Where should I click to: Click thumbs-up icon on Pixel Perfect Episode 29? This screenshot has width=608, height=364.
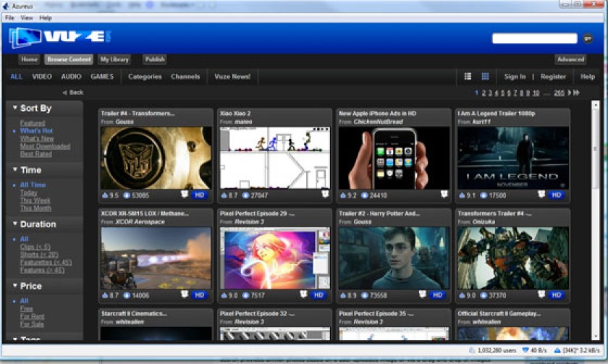click(x=224, y=295)
